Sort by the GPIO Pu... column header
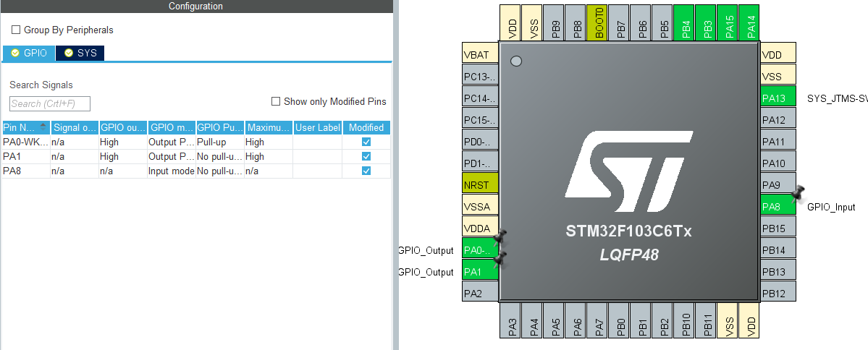 tap(220, 127)
